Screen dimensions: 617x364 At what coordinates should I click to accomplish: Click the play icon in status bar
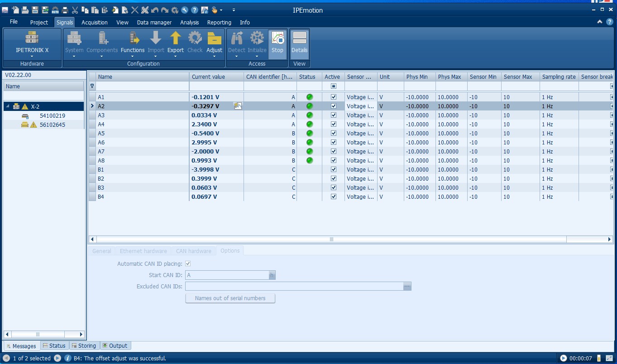pyautogui.click(x=563, y=358)
